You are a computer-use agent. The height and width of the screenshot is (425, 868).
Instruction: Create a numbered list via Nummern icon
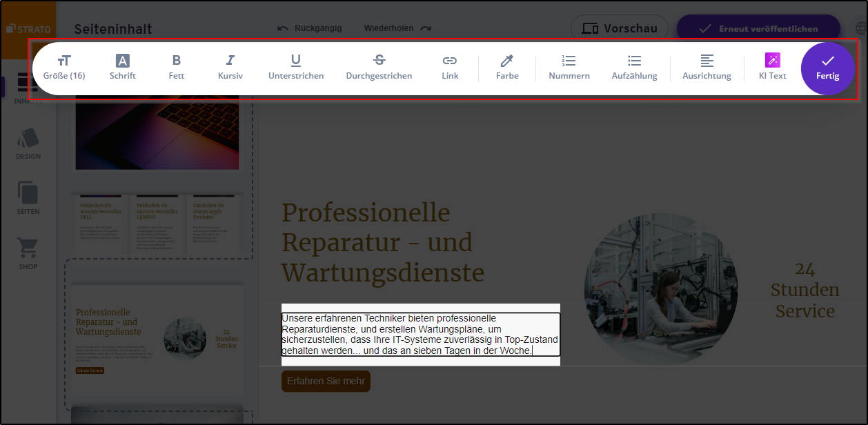pos(569,67)
